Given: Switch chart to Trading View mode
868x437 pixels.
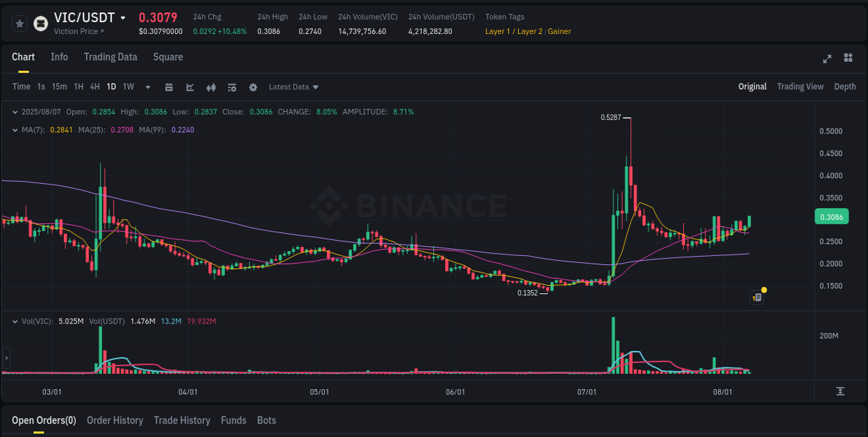Looking at the screenshot, I should point(800,87).
